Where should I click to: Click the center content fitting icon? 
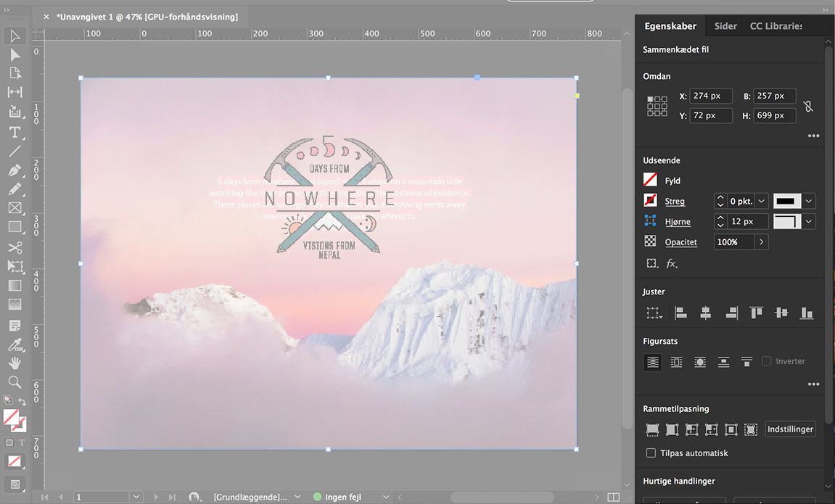(731, 429)
